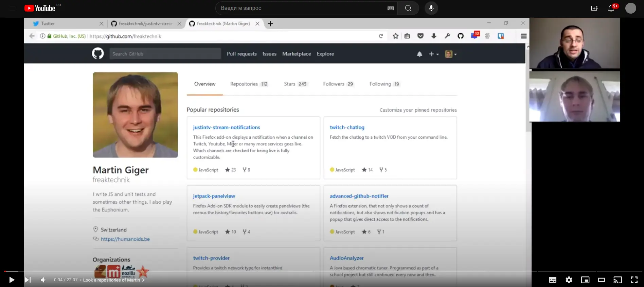Expand the GitHub plus create dropdown
The height and width of the screenshot is (287, 644).
click(434, 54)
